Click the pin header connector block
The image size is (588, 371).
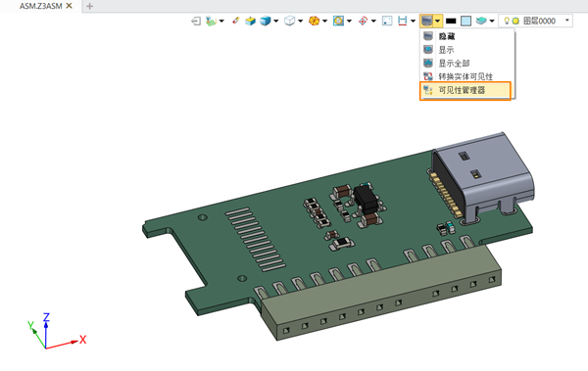(382, 296)
